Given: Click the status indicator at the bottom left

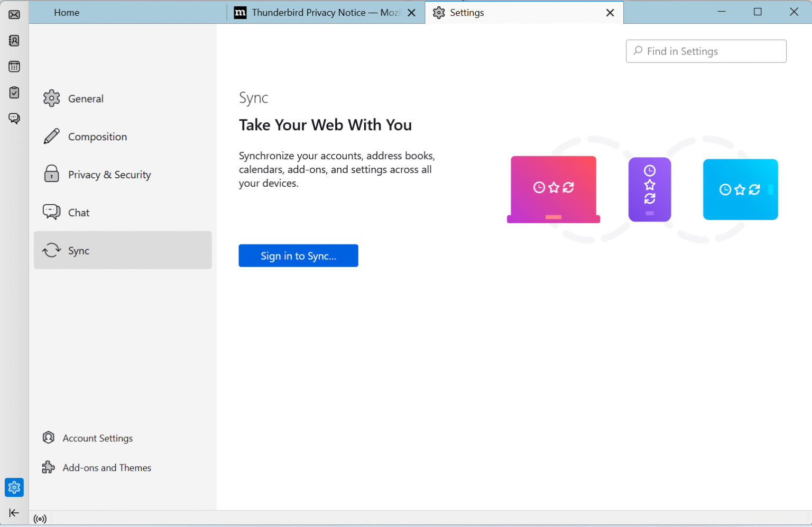Looking at the screenshot, I should [x=40, y=519].
